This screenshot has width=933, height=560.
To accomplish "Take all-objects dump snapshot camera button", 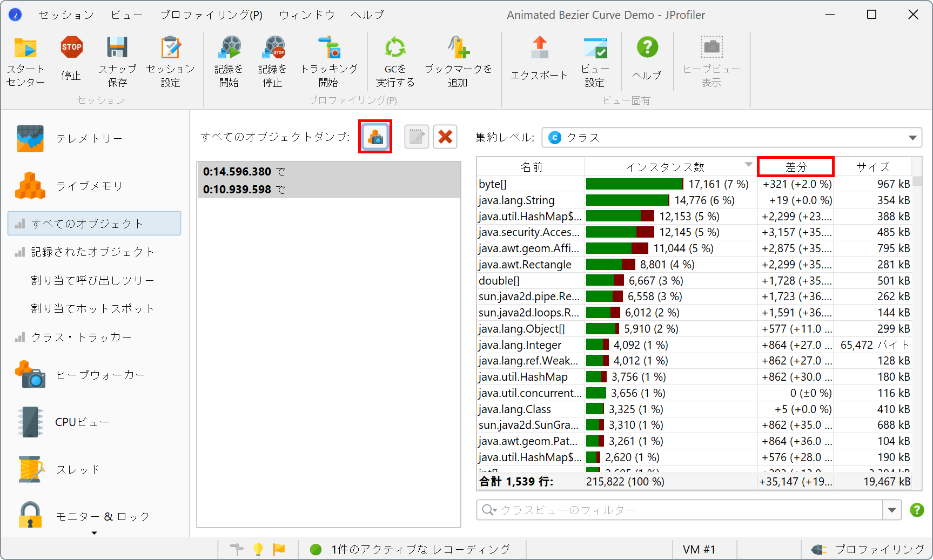I will pyautogui.click(x=375, y=137).
